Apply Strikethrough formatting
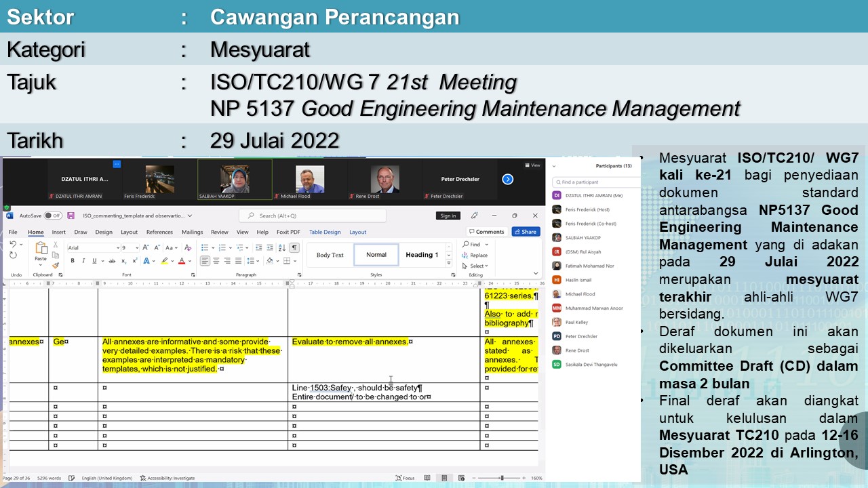Viewport: 868px width, 488px height. click(x=112, y=261)
